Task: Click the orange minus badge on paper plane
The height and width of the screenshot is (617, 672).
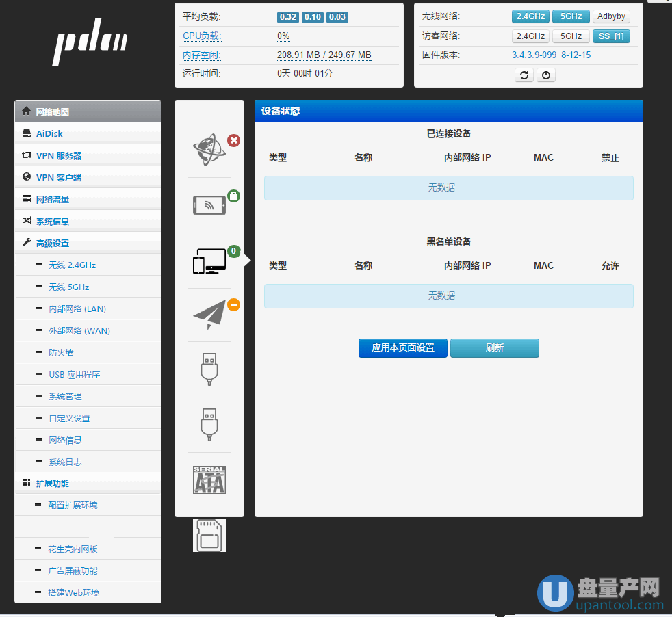Action: tap(233, 304)
